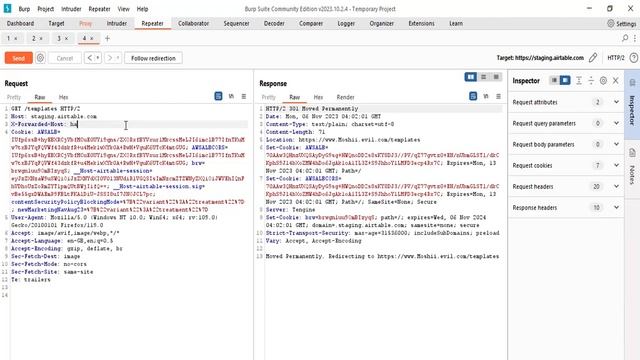Viewport: 640px width, 360px height.
Task: Close Repeater request tab 4
Action: (x=92, y=38)
